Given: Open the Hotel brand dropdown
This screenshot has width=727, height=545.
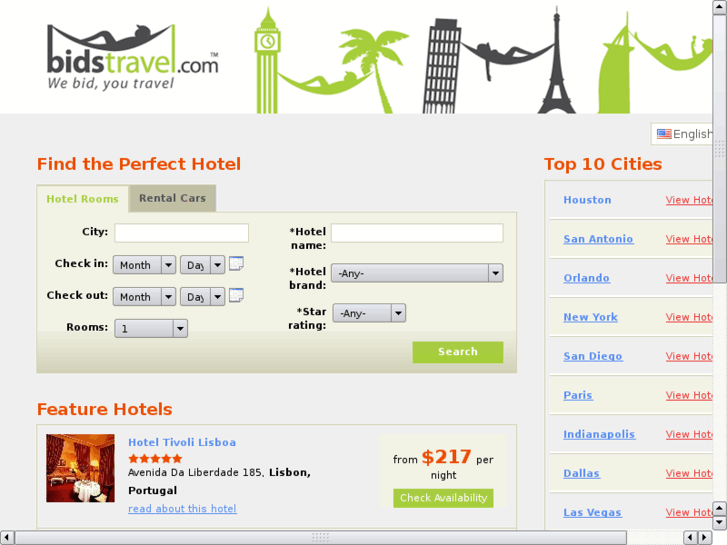Looking at the screenshot, I should 417,273.
